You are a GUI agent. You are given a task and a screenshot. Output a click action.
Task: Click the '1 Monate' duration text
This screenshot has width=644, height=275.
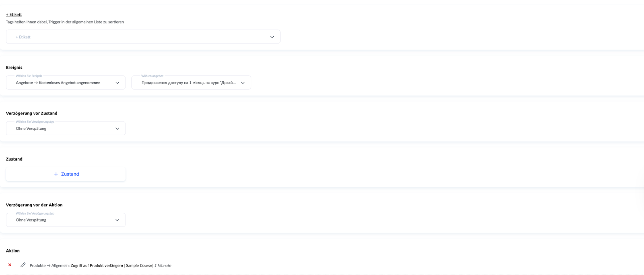tap(163, 266)
